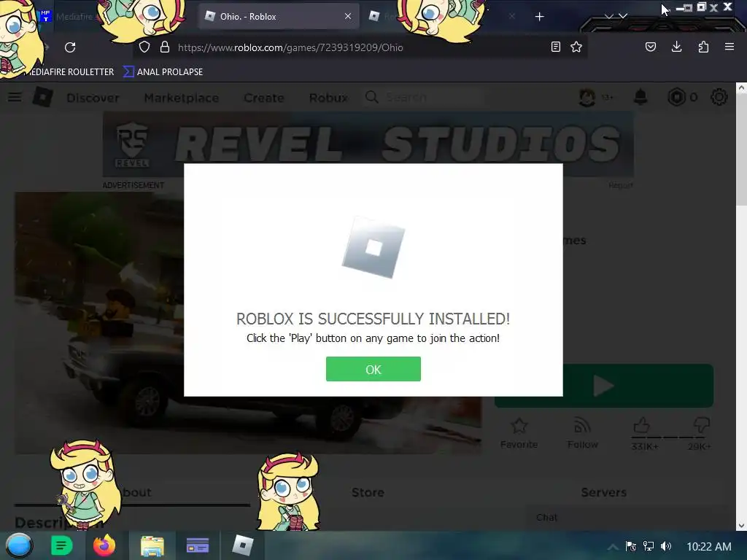Screen dimensions: 747x560
Task: Select the Ohio. - Roblox tab
Action: click(x=279, y=17)
